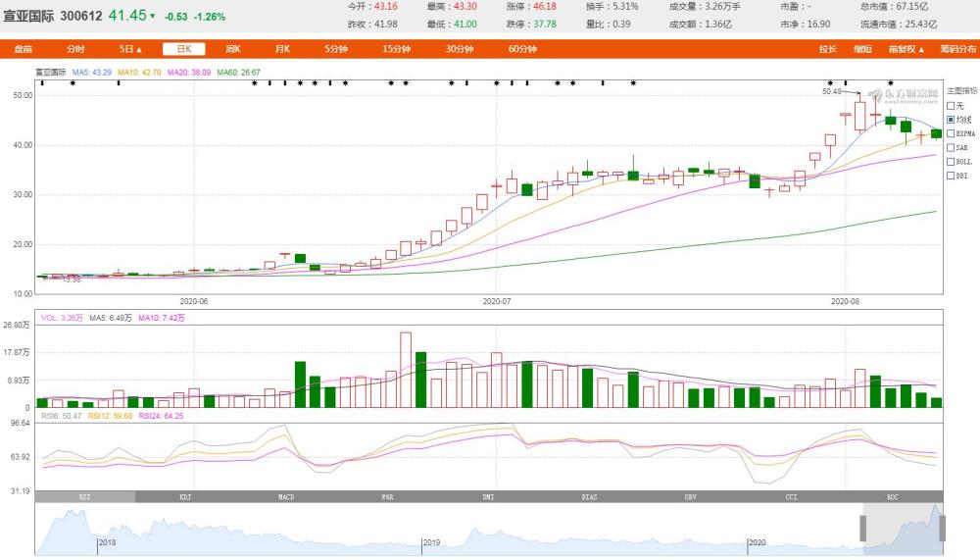Viewport: 980px width, 560px height.
Task: Tick the BOLL indicator checkbox
Action: point(951,162)
